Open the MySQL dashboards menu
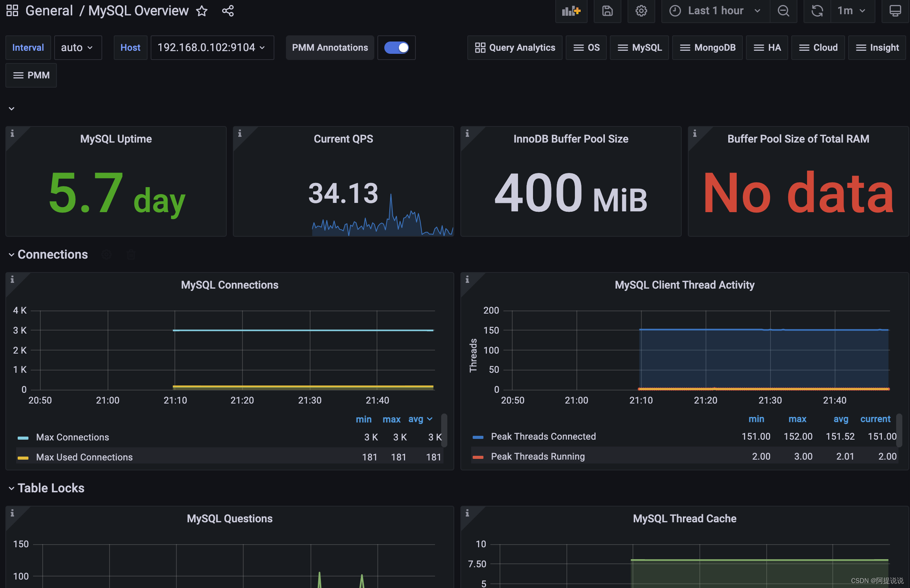 pos(639,48)
